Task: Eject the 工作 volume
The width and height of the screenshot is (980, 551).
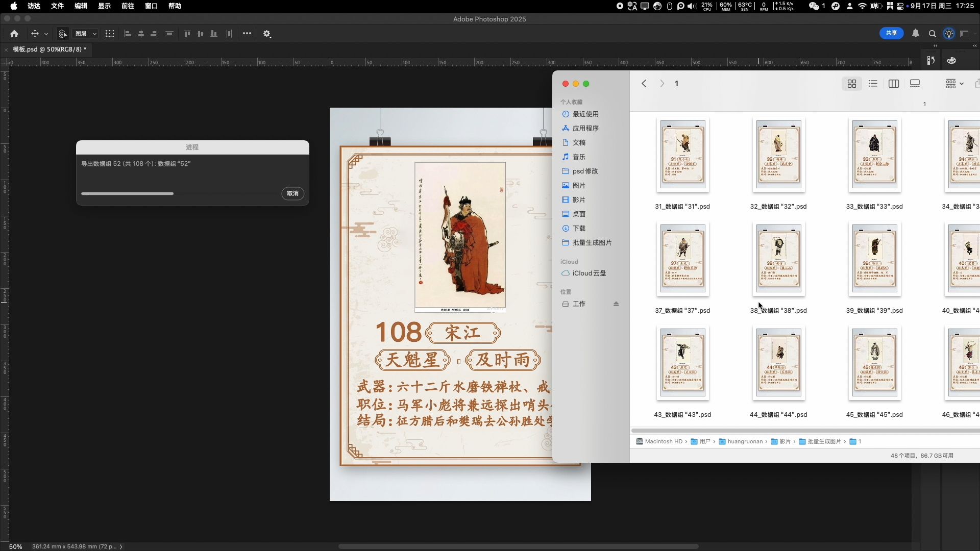Action: pos(616,304)
